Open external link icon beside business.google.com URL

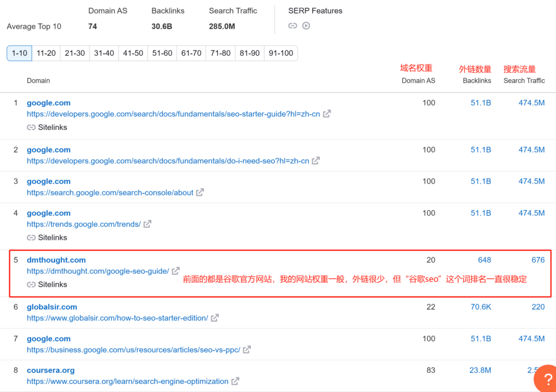247,350
